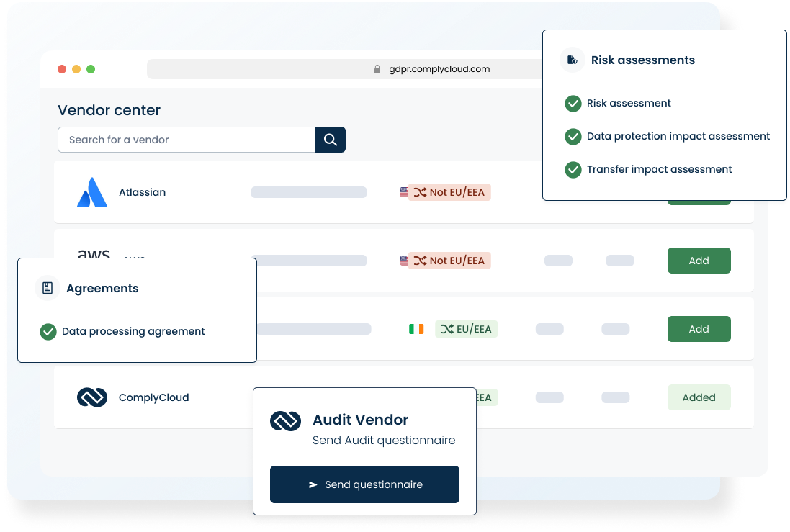Screen dimensions: 790x532
Task: Click the magnifier search button
Action: point(331,140)
